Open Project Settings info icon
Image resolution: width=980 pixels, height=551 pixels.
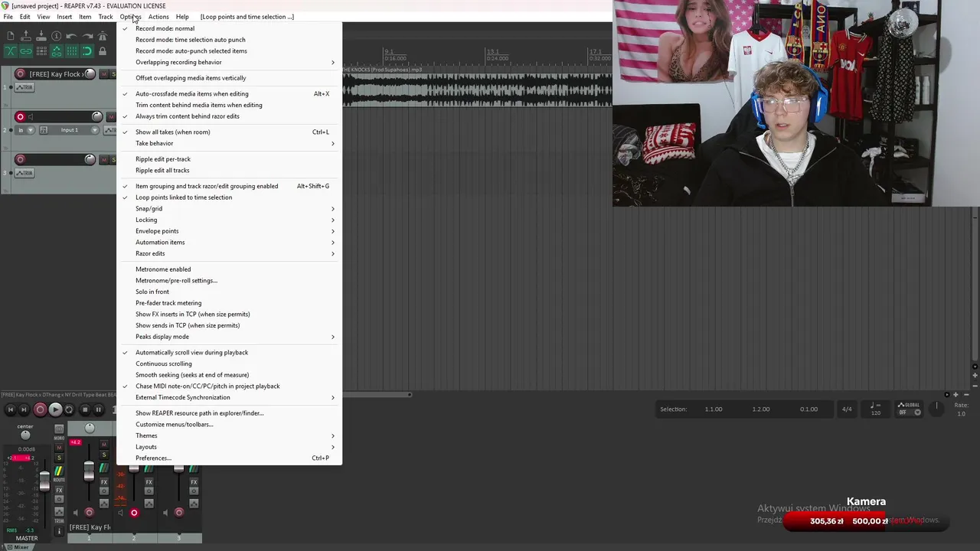pos(56,36)
